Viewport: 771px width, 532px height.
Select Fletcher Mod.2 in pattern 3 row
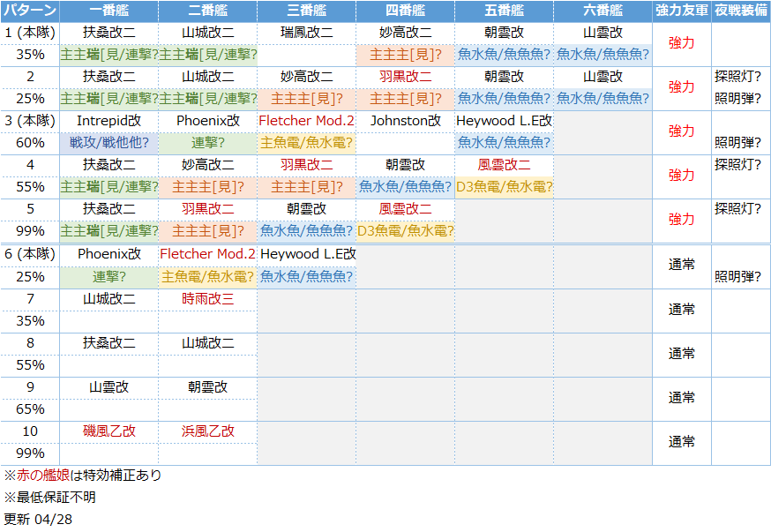click(x=307, y=121)
